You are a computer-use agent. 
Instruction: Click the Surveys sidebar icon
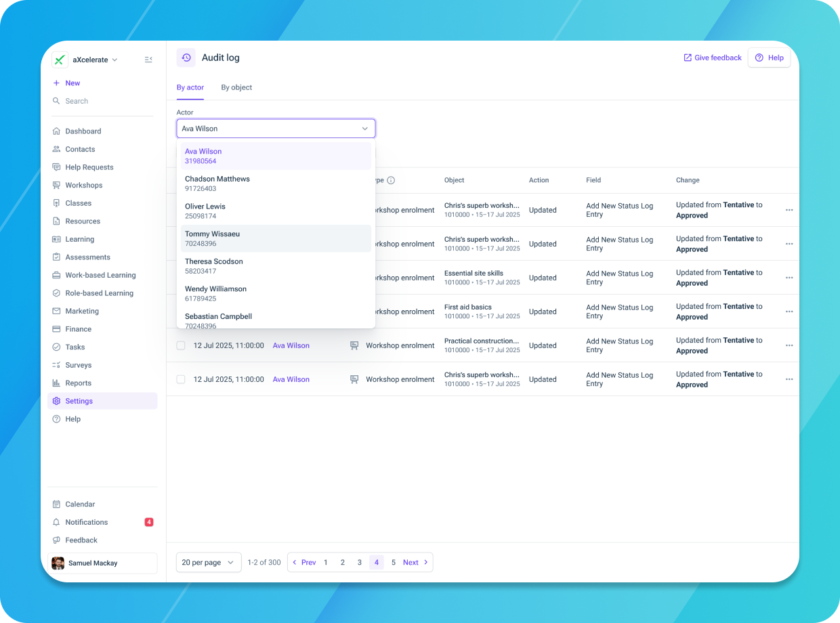56,365
